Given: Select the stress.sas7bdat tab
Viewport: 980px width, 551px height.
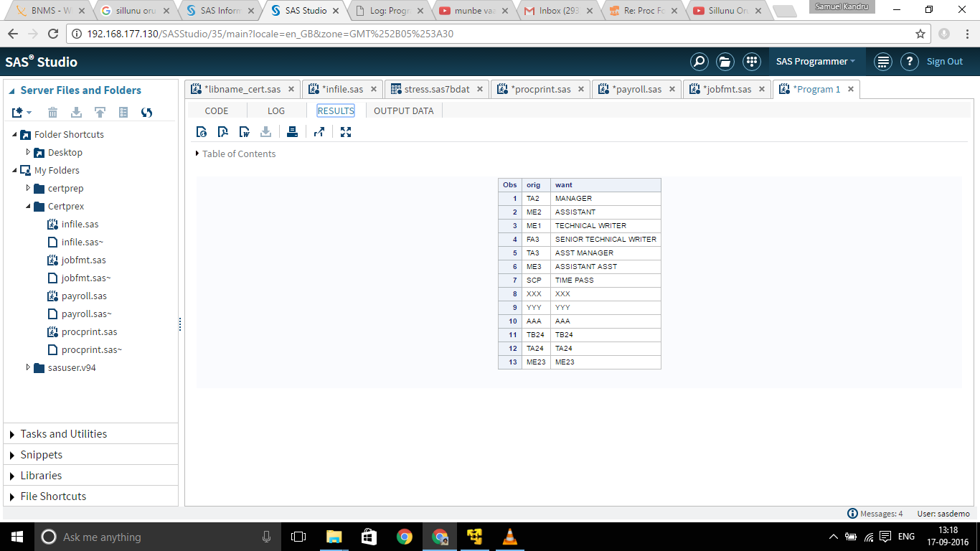Looking at the screenshot, I should point(438,89).
